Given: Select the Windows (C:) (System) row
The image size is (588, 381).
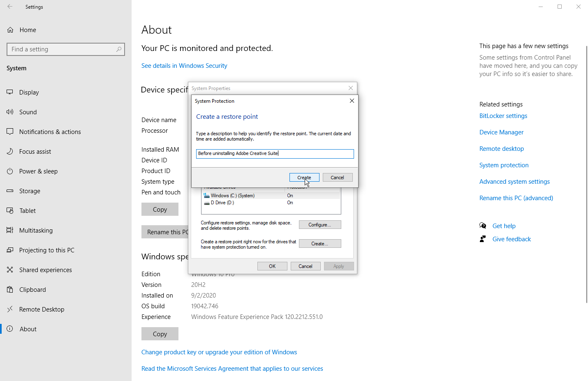Looking at the screenshot, I should pyautogui.click(x=271, y=196).
